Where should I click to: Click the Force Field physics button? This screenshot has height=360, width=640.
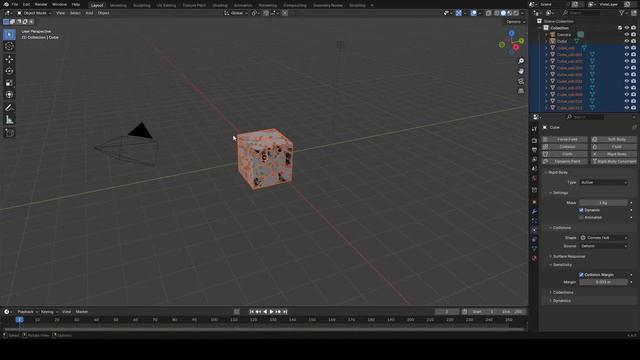click(564, 139)
